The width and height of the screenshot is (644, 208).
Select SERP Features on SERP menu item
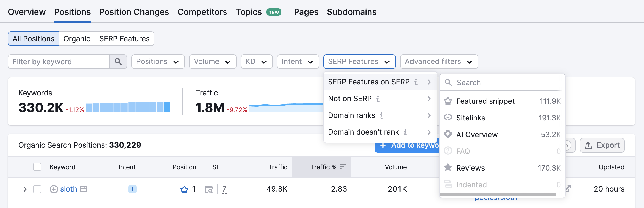coord(380,82)
